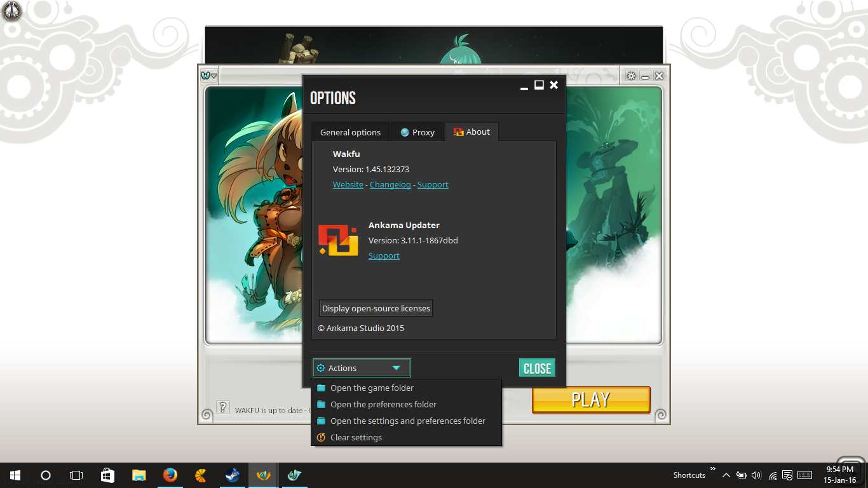Click the launcher's gear options icon
This screenshot has width=868, height=488.
tap(631, 76)
